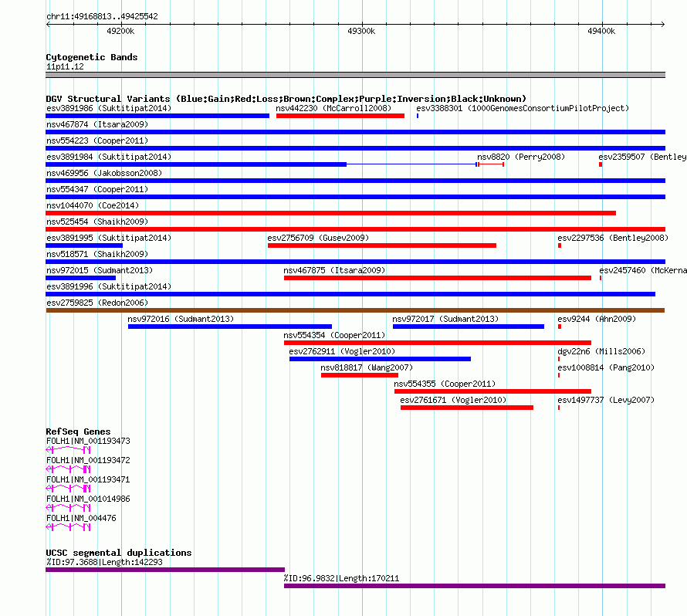
Task: Click the esv3388301 small blue variant marker
Action: pos(418,116)
